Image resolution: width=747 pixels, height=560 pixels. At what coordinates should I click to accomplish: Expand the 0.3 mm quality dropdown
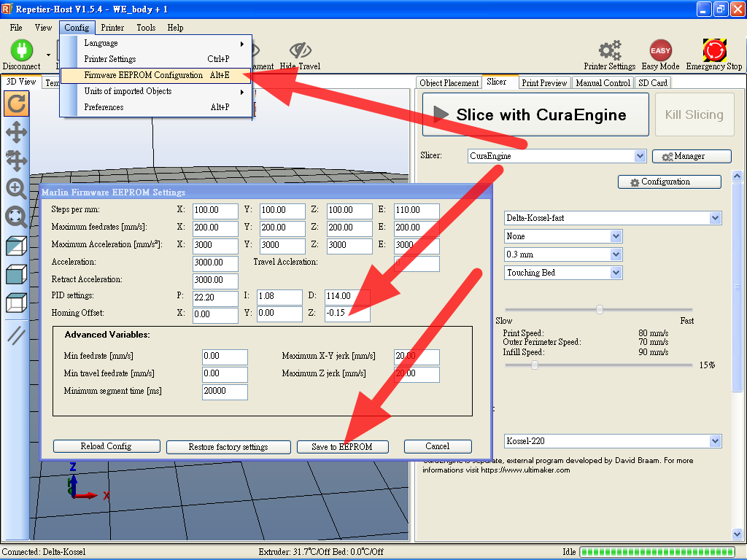click(x=616, y=254)
